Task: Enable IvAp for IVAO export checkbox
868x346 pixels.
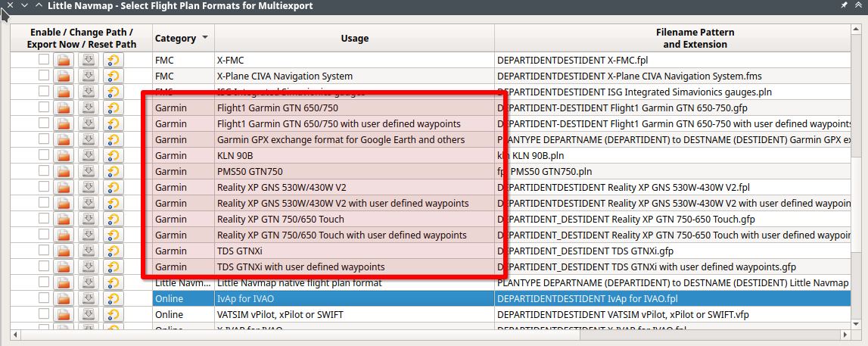Action: point(44,298)
